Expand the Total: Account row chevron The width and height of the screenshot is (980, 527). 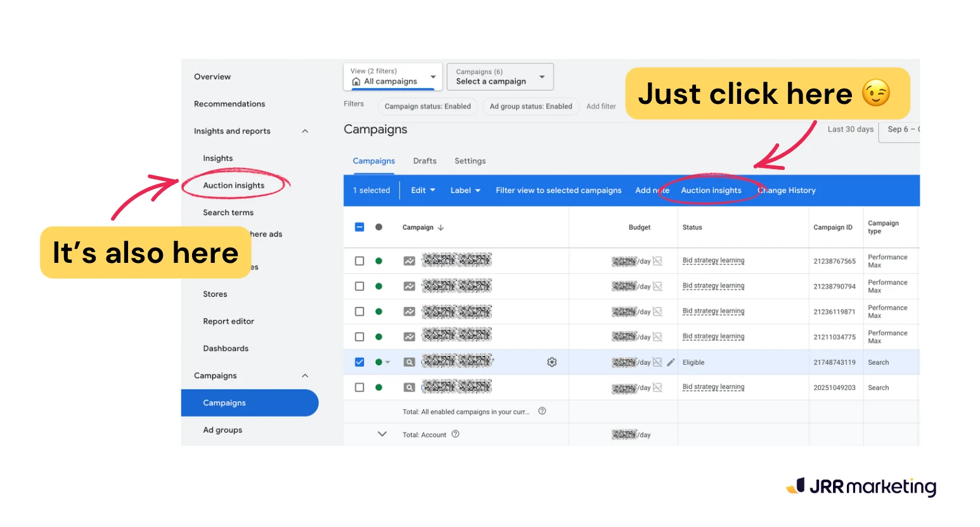click(382, 434)
